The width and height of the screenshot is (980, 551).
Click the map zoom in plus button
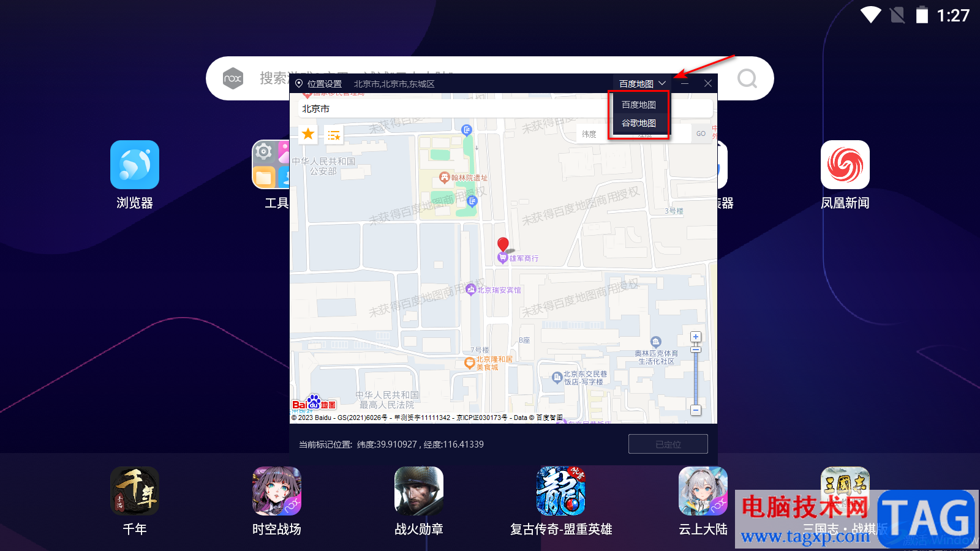click(x=696, y=337)
